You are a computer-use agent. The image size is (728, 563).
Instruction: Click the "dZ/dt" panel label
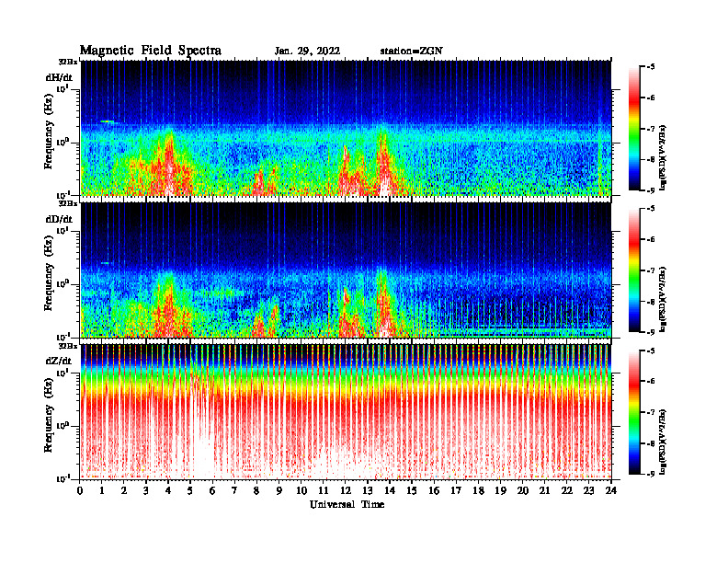click(59, 361)
